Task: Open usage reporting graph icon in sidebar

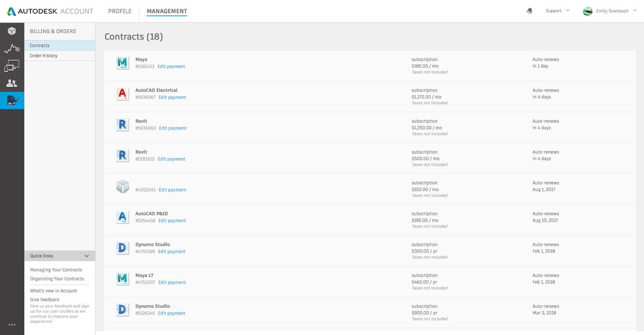Action: (x=12, y=49)
